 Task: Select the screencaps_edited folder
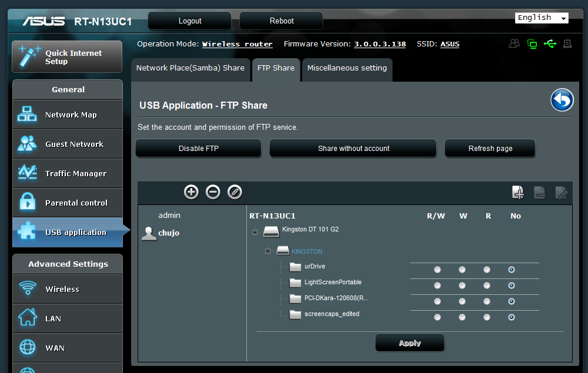pyautogui.click(x=332, y=314)
